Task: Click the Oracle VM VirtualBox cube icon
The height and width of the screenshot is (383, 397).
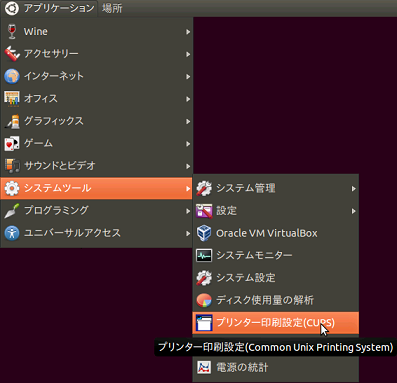Action: coord(204,233)
